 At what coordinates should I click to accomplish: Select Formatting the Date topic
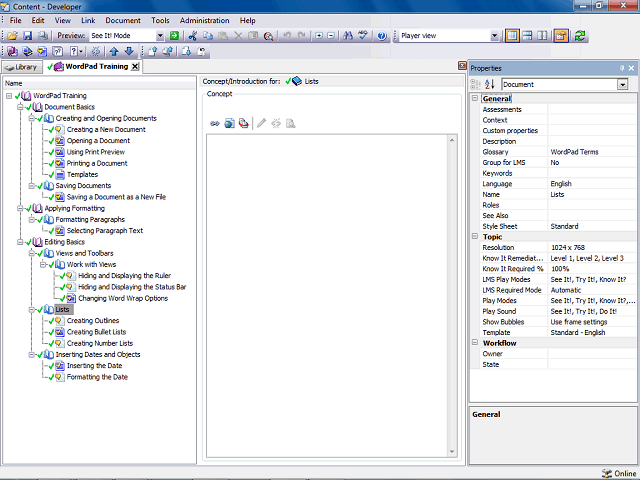click(x=97, y=377)
